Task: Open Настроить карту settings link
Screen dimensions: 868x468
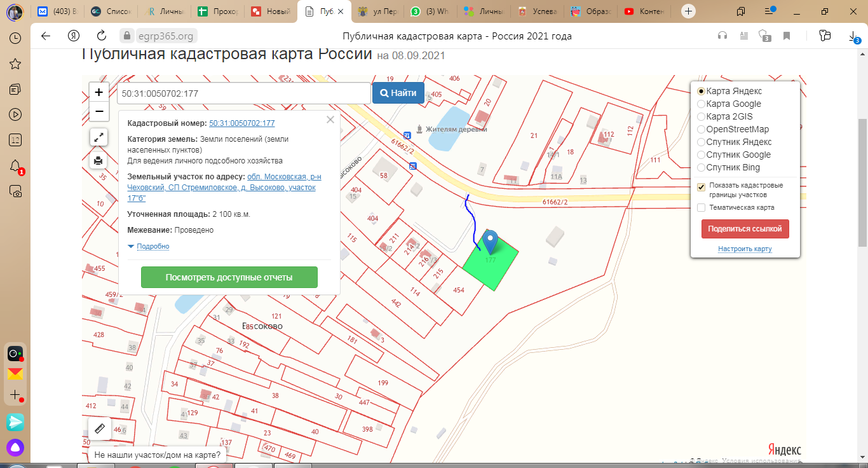Action: pyautogui.click(x=745, y=249)
